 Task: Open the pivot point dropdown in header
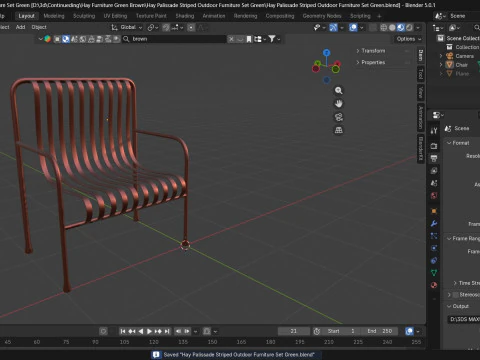[x=152, y=27]
